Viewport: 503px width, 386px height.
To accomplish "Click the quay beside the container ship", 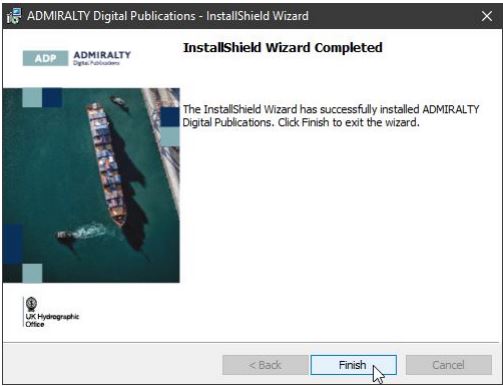I will (163, 150).
